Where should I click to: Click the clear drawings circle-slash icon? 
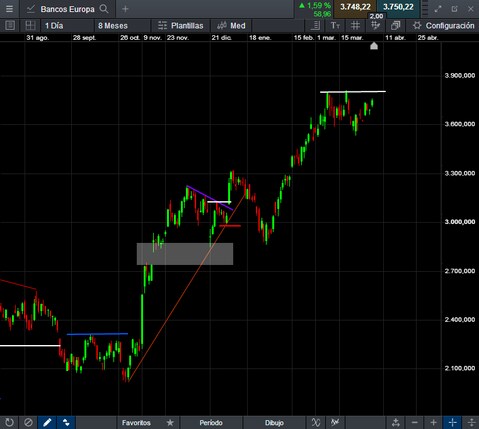click(x=28, y=422)
